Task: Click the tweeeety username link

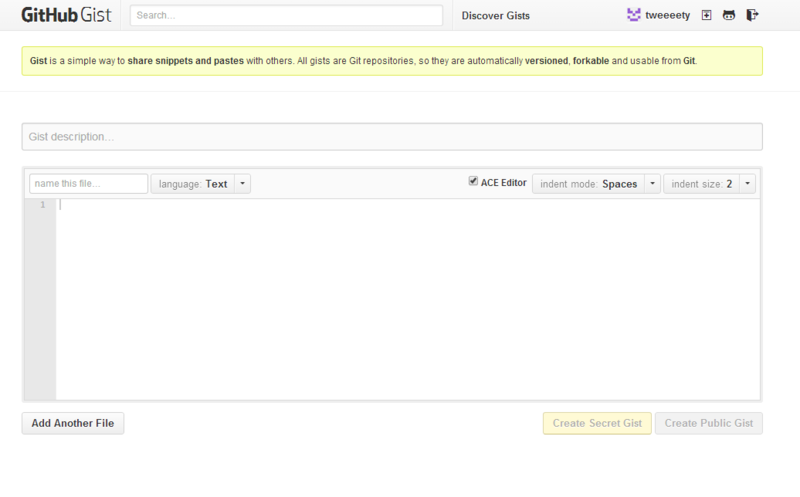Action: pyautogui.click(x=667, y=15)
